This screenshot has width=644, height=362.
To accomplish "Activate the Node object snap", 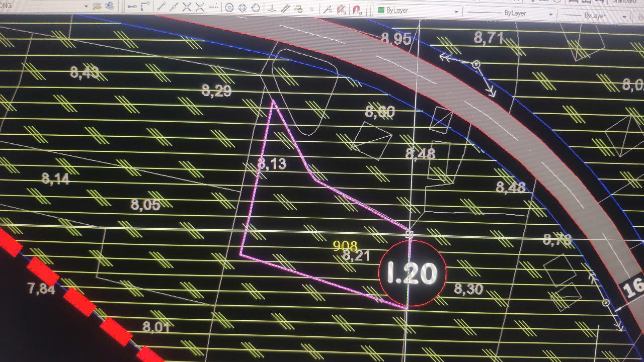I will [312, 9].
